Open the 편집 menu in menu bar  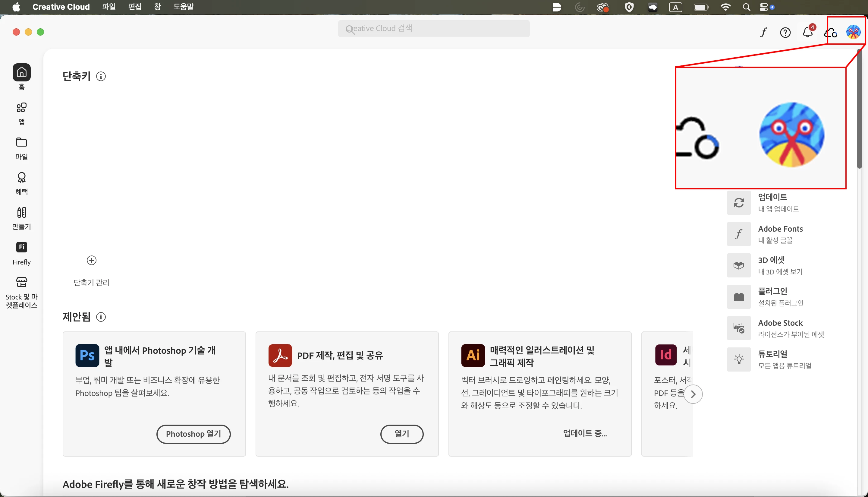click(x=135, y=7)
